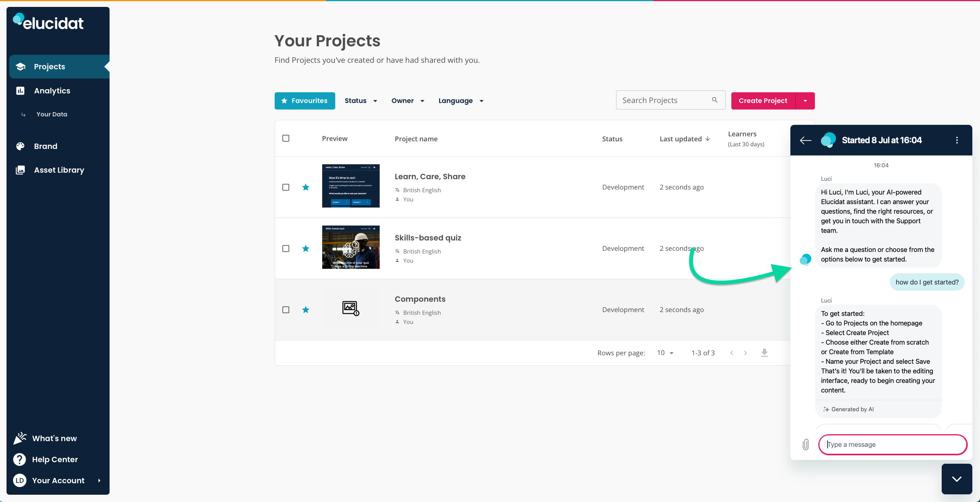Open Your Data under Analytics
This screenshot has width=980, height=502.
tap(51, 114)
